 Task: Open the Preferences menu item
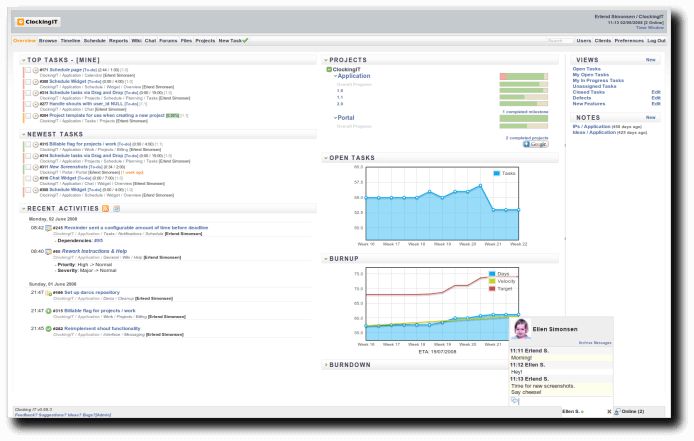[x=629, y=41]
